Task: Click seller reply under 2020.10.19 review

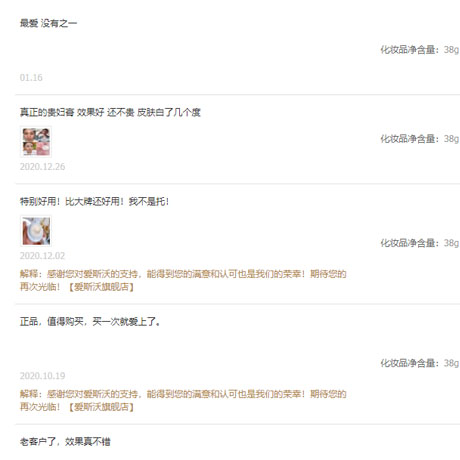Action: coord(183,400)
